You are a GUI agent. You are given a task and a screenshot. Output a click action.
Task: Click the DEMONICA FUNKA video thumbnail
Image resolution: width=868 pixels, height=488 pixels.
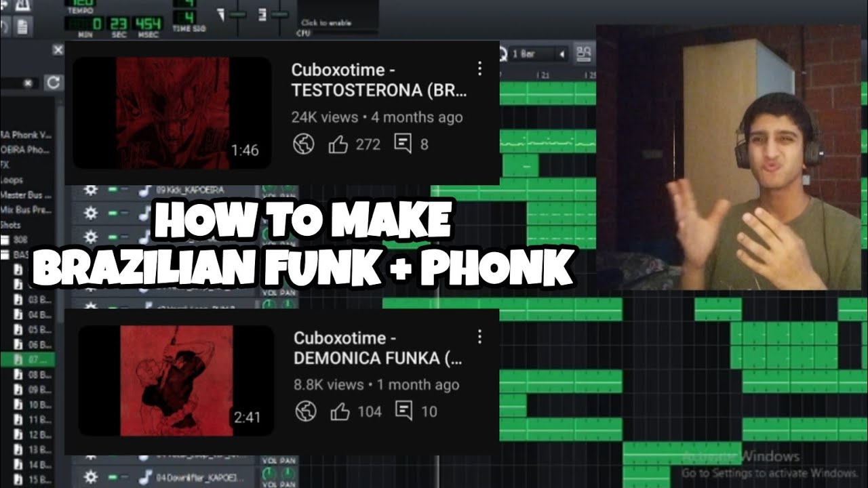[176, 380]
